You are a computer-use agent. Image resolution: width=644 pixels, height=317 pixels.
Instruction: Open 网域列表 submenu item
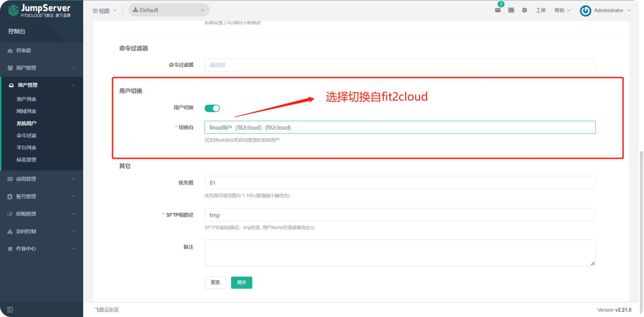(26, 111)
